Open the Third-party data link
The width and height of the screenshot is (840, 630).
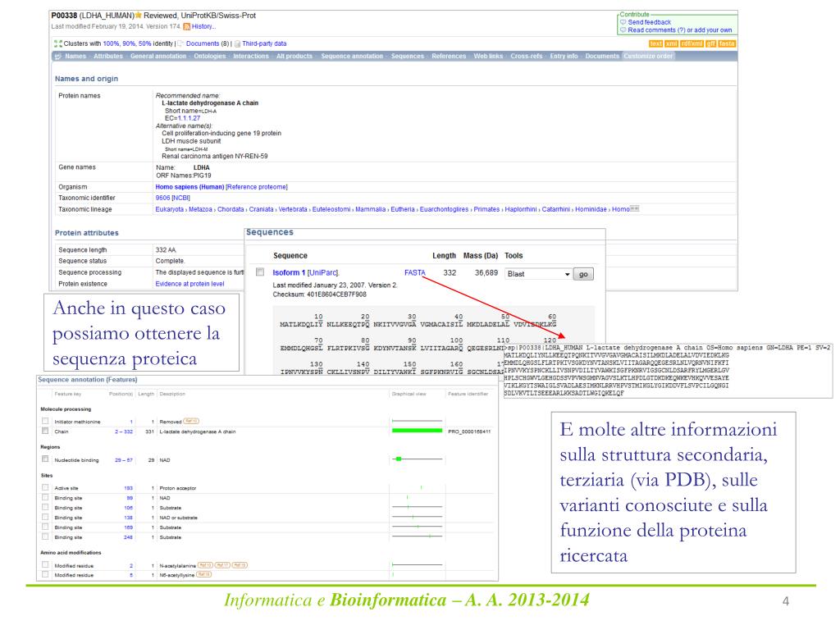(264, 43)
